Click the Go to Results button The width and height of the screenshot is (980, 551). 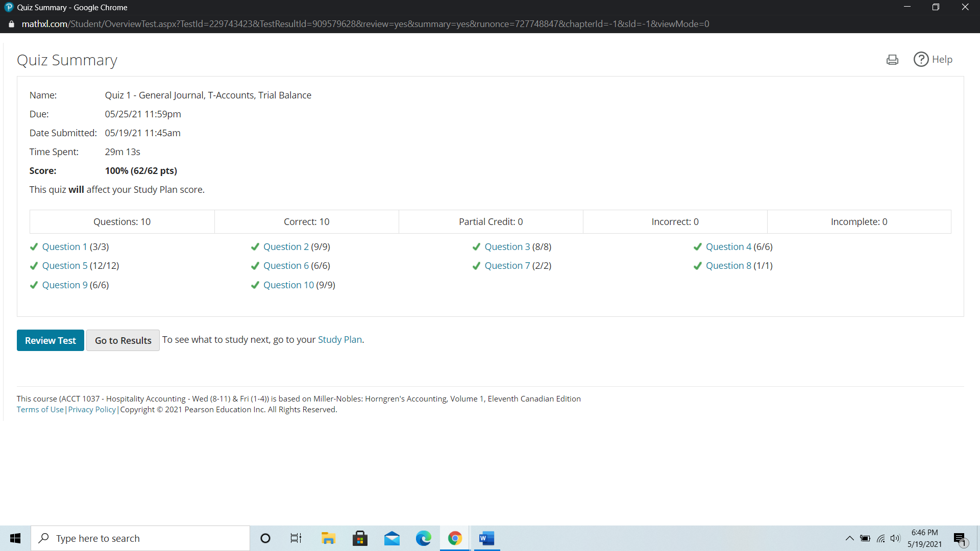pyautogui.click(x=123, y=340)
